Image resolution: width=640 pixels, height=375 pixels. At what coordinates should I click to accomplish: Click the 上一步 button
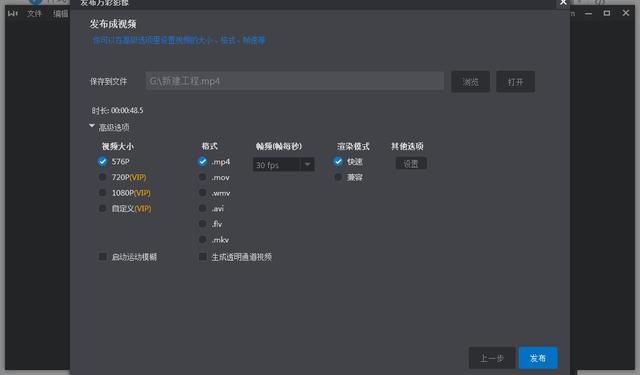[492, 358]
